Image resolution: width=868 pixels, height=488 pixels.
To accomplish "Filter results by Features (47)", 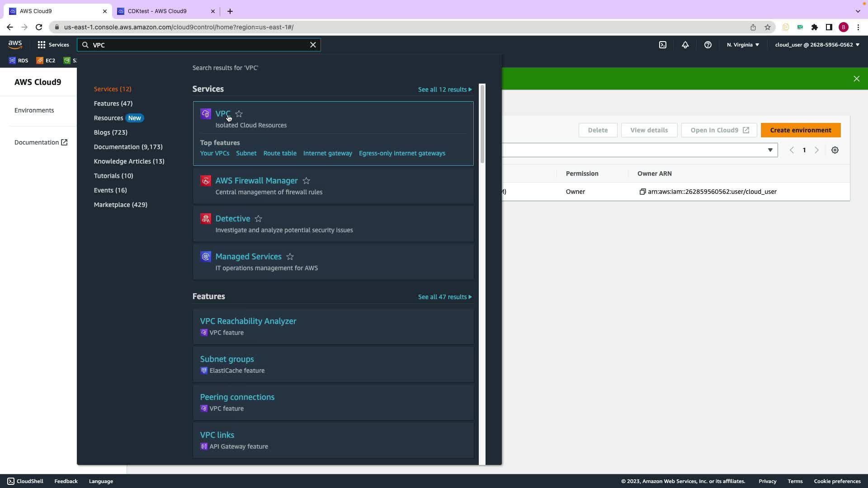I will (x=113, y=103).
